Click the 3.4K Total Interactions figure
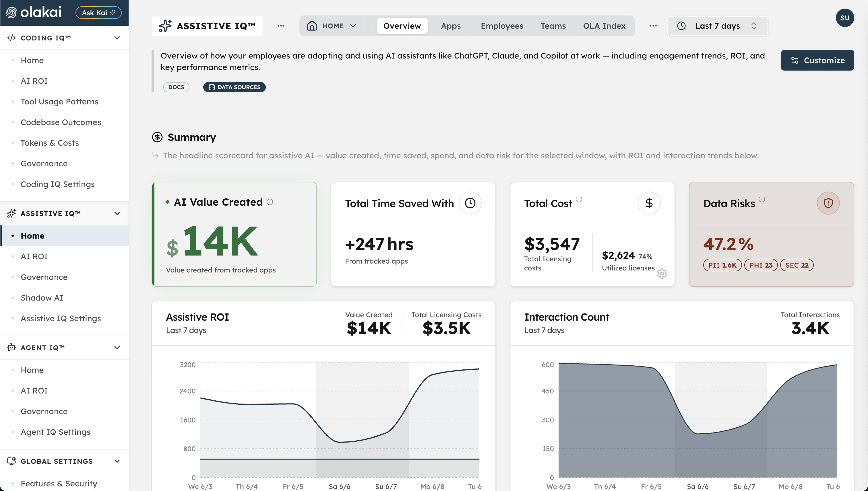The height and width of the screenshot is (491, 868). click(810, 328)
